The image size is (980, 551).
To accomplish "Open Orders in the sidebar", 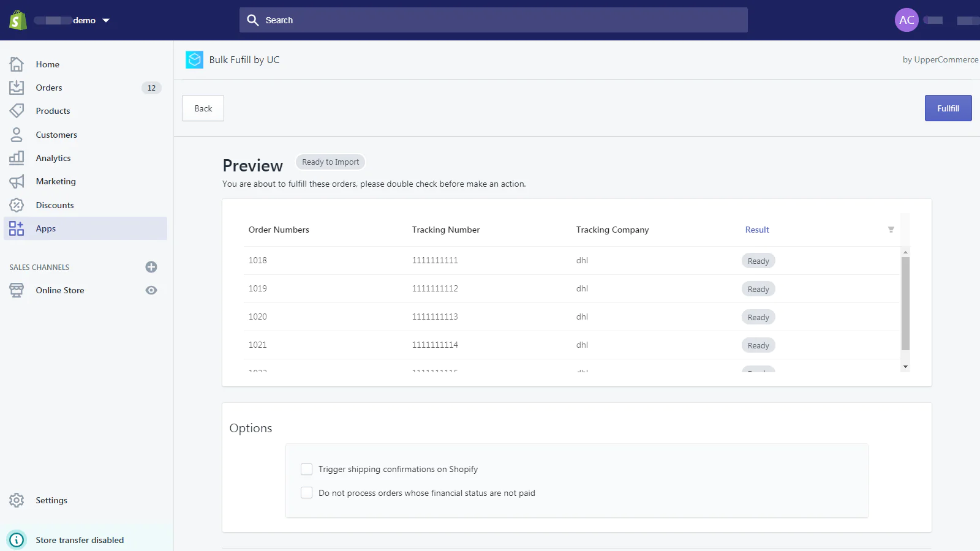I will [49, 88].
